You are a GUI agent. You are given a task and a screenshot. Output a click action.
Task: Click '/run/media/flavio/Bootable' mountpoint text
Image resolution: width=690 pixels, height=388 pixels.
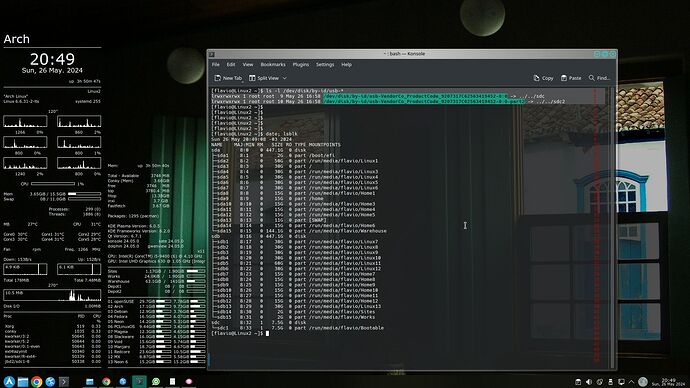coord(346,328)
